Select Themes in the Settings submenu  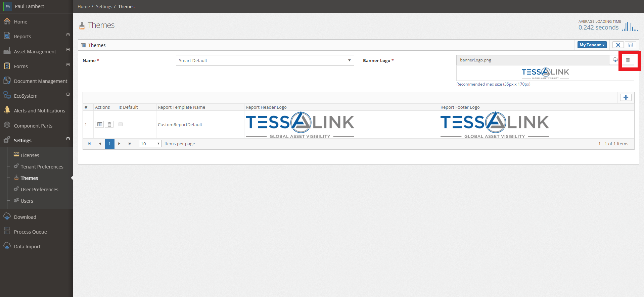[30, 178]
